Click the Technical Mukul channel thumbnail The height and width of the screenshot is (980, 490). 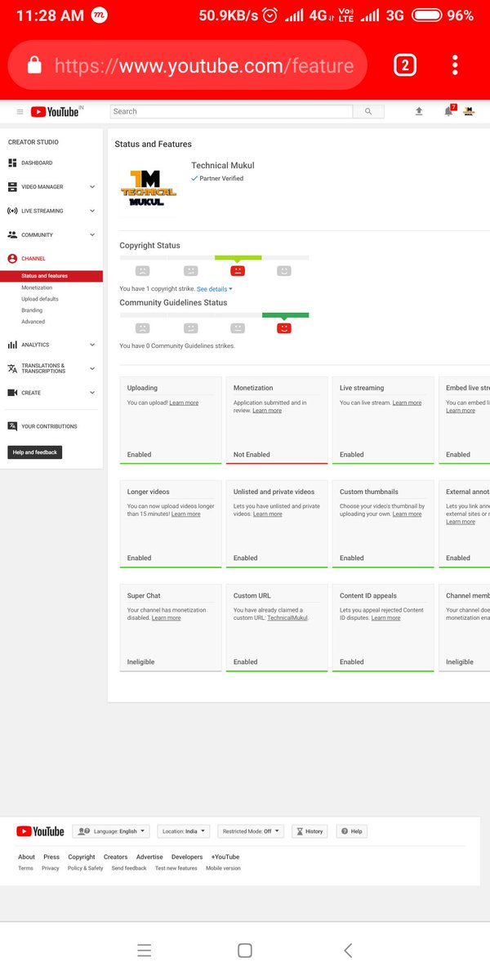coord(148,188)
